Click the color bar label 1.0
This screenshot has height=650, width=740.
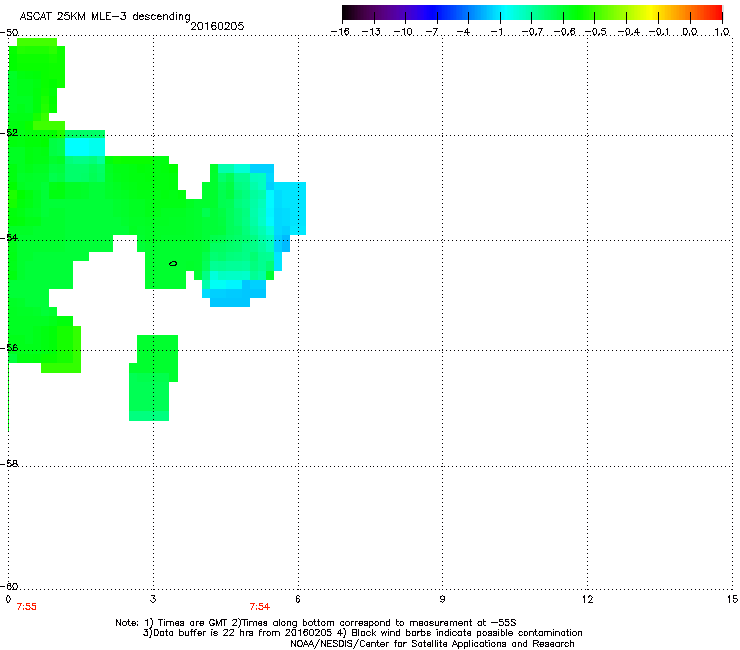point(722,32)
